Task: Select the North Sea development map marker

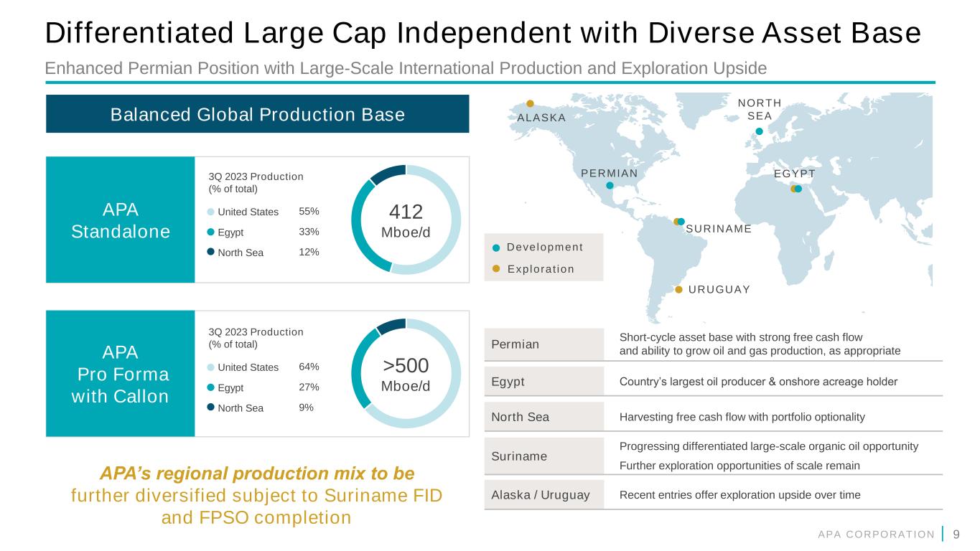Action: (x=759, y=131)
